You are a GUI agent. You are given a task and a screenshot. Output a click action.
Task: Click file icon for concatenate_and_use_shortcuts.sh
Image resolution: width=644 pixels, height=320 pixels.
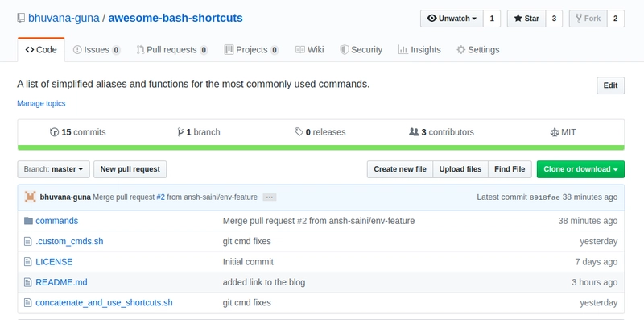pyautogui.click(x=27, y=303)
